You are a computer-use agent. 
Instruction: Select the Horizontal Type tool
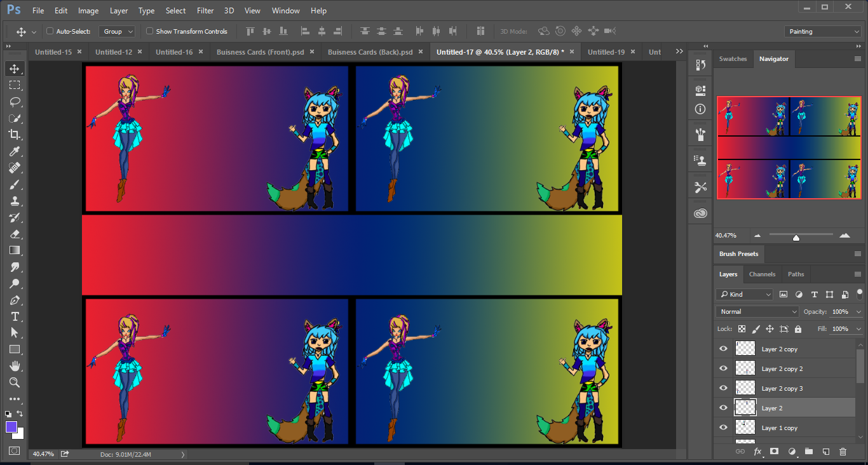[x=14, y=316]
